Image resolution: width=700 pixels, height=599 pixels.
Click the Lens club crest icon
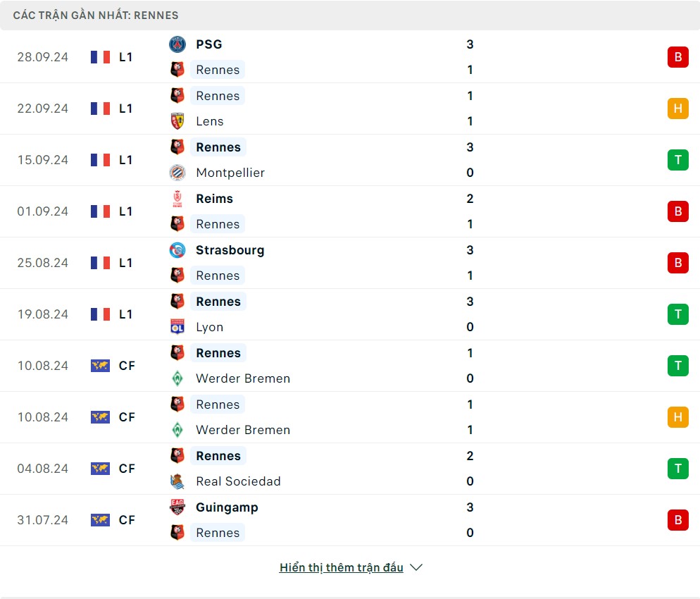pos(177,121)
